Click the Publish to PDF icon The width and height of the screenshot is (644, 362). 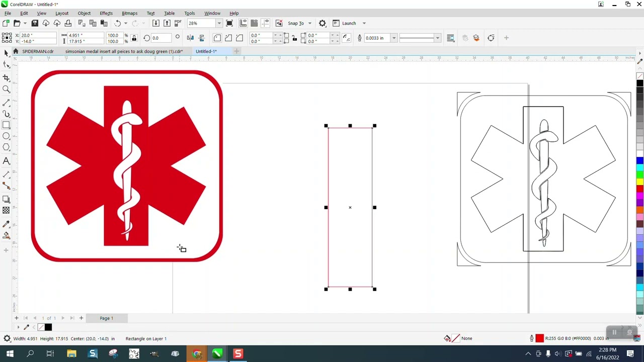click(178, 23)
